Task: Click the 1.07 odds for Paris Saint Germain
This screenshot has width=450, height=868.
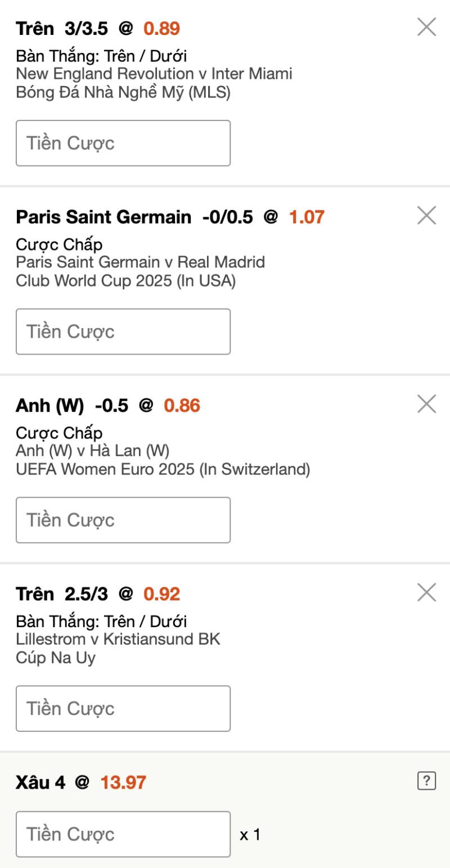Action: (x=307, y=217)
